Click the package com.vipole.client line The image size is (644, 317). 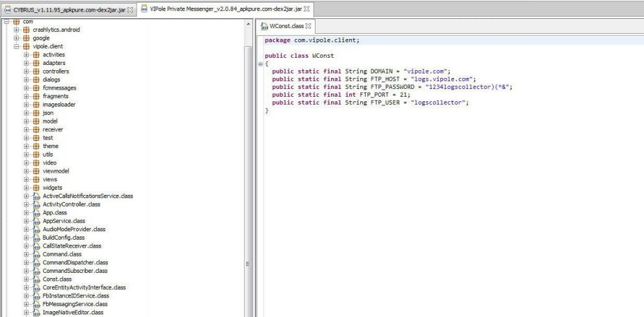point(312,40)
